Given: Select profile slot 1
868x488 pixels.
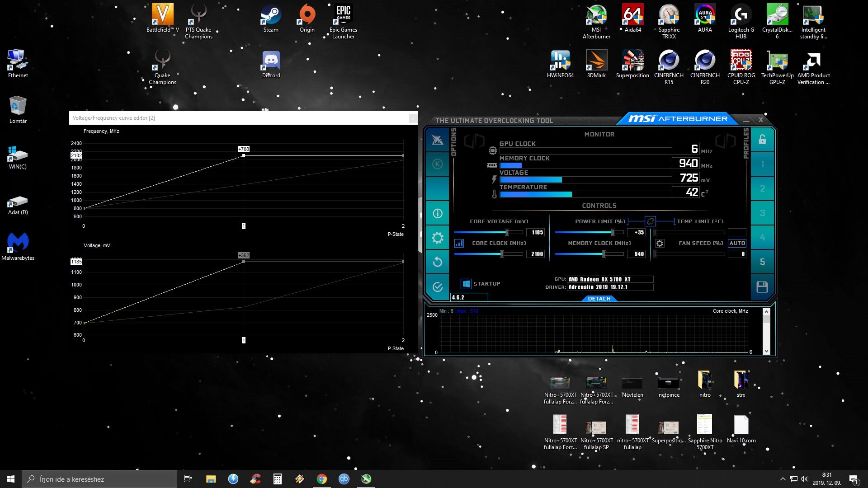Looking at the screenshot, I should coord(762,164).
